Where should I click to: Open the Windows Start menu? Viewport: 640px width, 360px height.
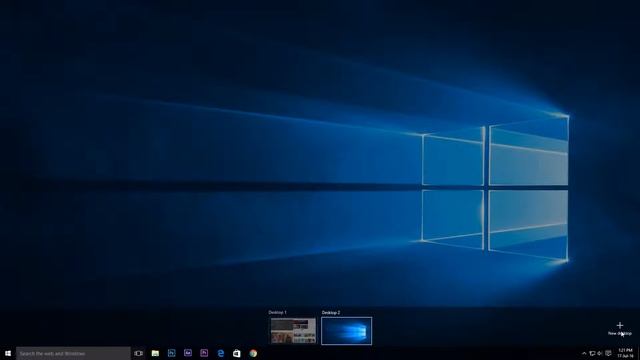[x=8, y=353]
